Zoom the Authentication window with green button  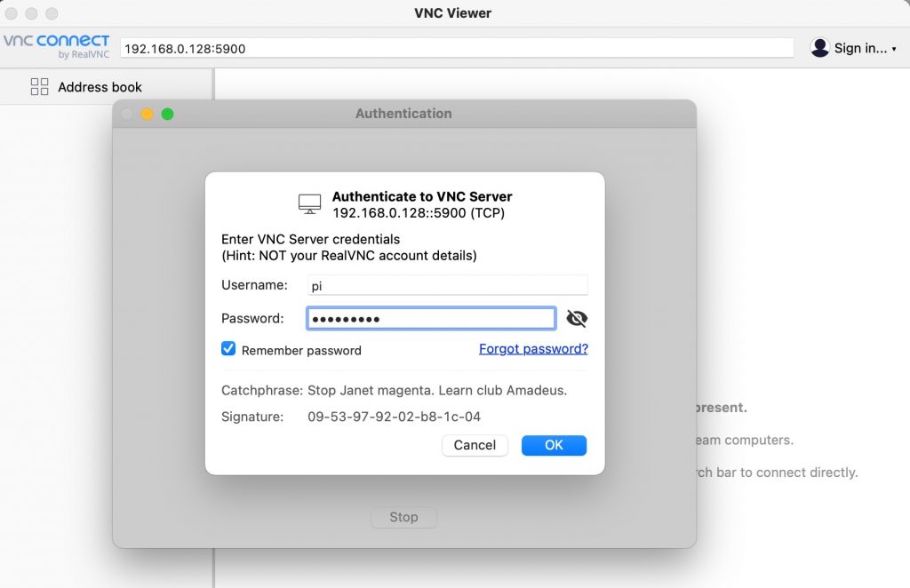[x=168, y=115]
